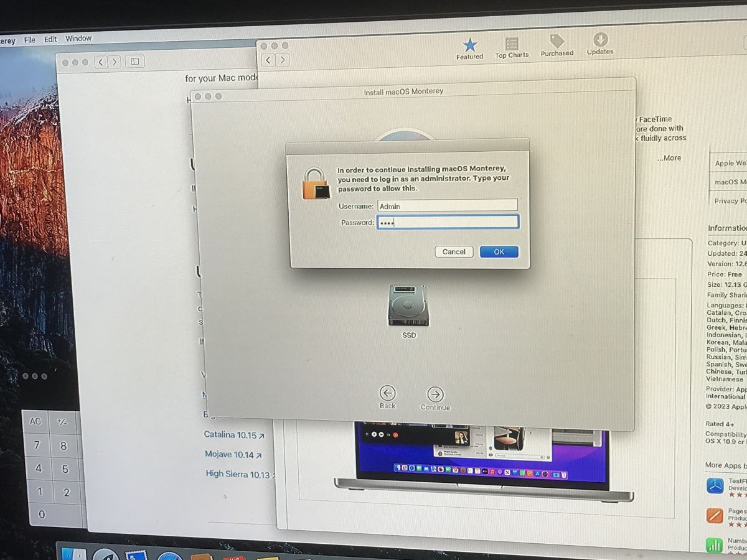
Task: Click the +/- key on Calculator
Action: point(62,422)
